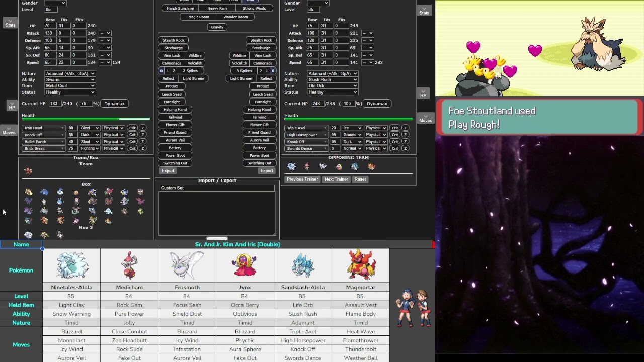Select the Magmortar sprite in Opposing Team
This screenshot has width=644, height=362.
[371, 167]
